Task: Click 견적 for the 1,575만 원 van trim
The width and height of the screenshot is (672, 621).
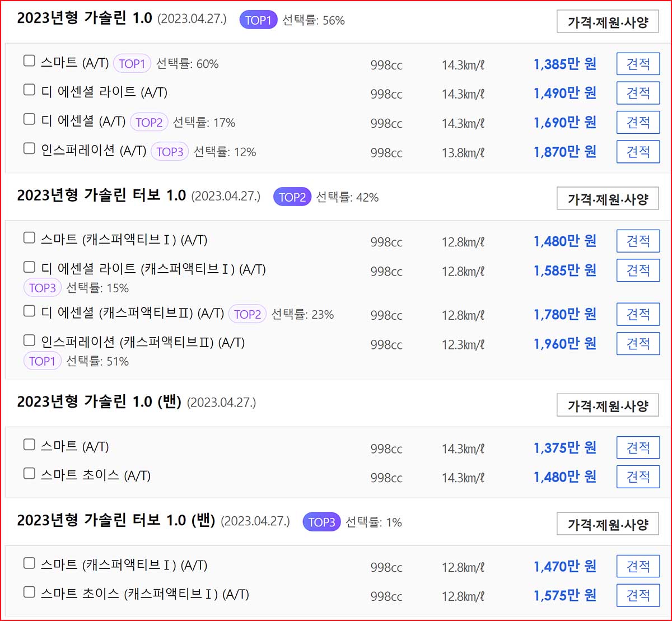Action: pyautogui.click(x=638, y=595)
